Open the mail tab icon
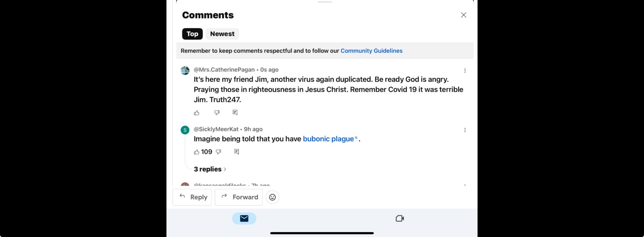644x237 pixels. (244, 219)
